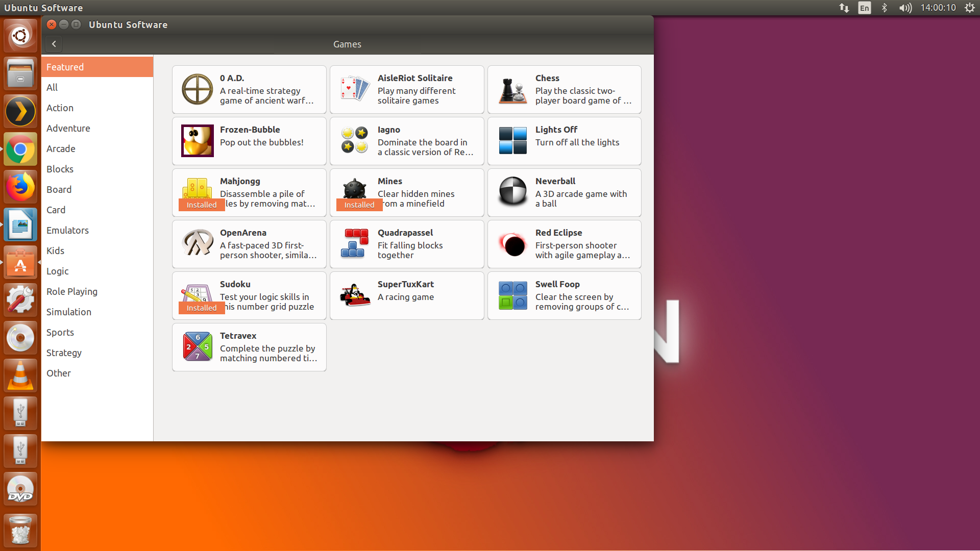Open the Kids category
The image size is (980, 551).
click(97, 251)
